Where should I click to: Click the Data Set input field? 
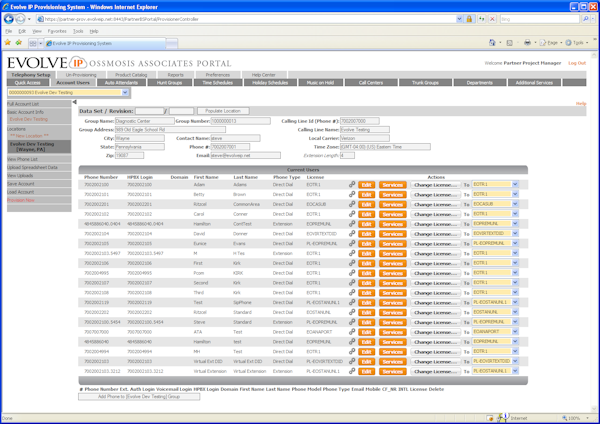click(149, 111)
